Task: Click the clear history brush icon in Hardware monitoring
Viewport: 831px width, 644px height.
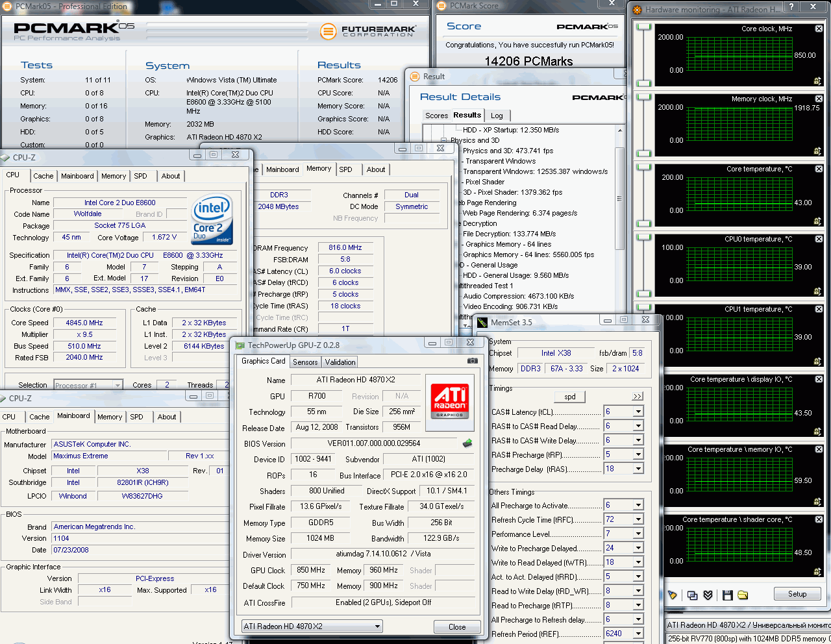Action: pyautogui.click(x=673, y=595)
